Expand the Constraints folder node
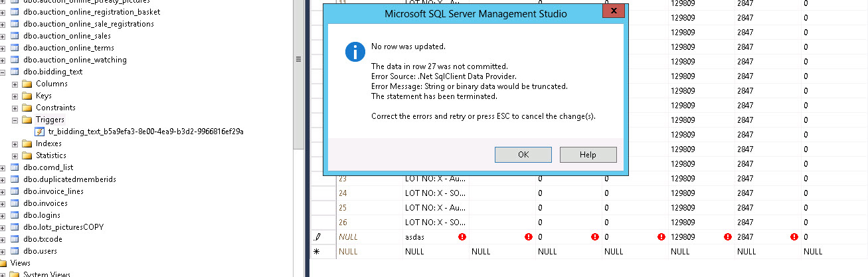This screenshot has height=277, width=868. click(15, 108)
